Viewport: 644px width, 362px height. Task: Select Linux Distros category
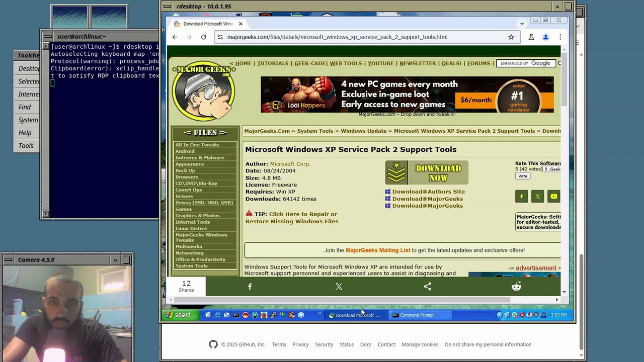pyautogui.click(x=191, y=229)
